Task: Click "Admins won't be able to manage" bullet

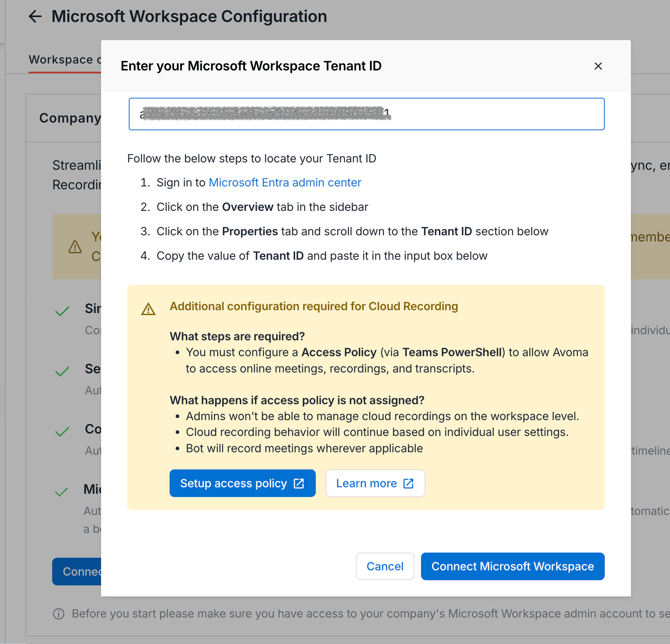Action: (x=382, y=416)
